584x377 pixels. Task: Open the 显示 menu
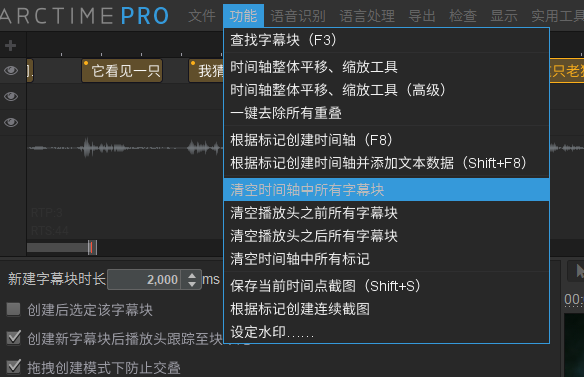(504, 16)
